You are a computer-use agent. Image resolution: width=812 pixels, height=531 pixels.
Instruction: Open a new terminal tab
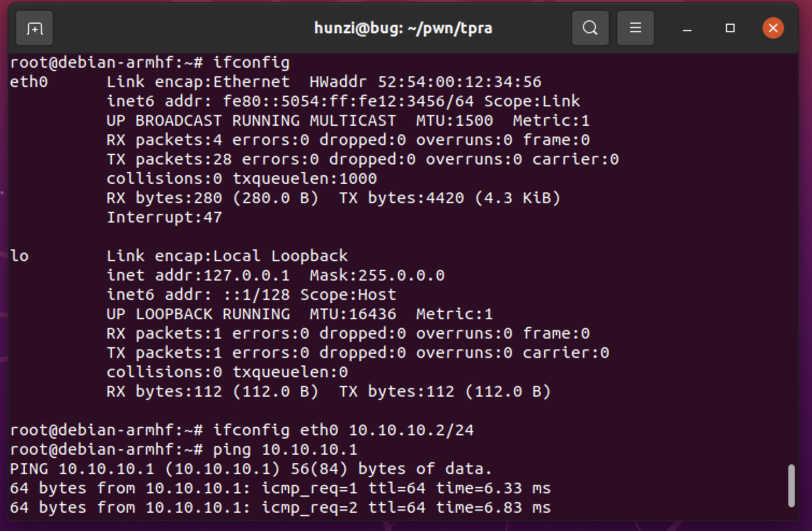34,28
